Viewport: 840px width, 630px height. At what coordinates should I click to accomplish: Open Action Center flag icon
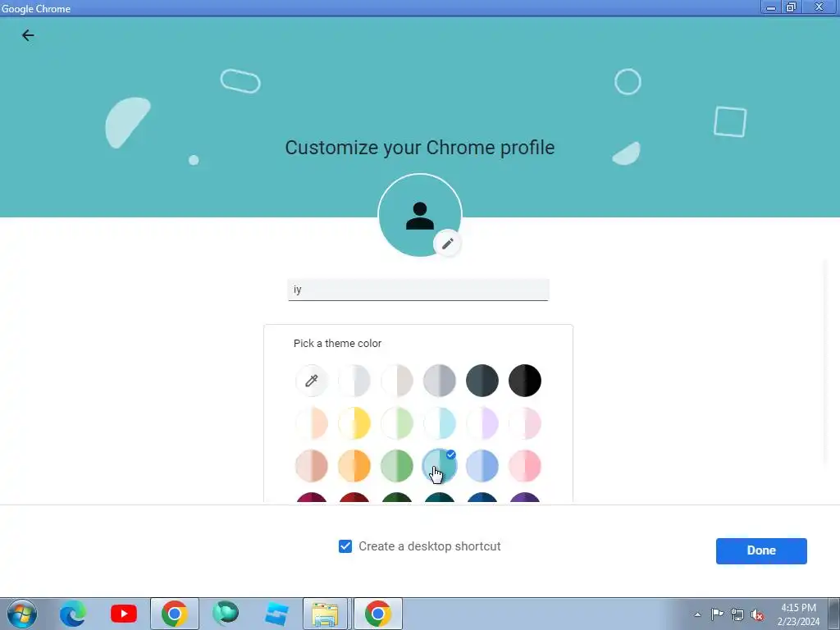tap(717, 614)
